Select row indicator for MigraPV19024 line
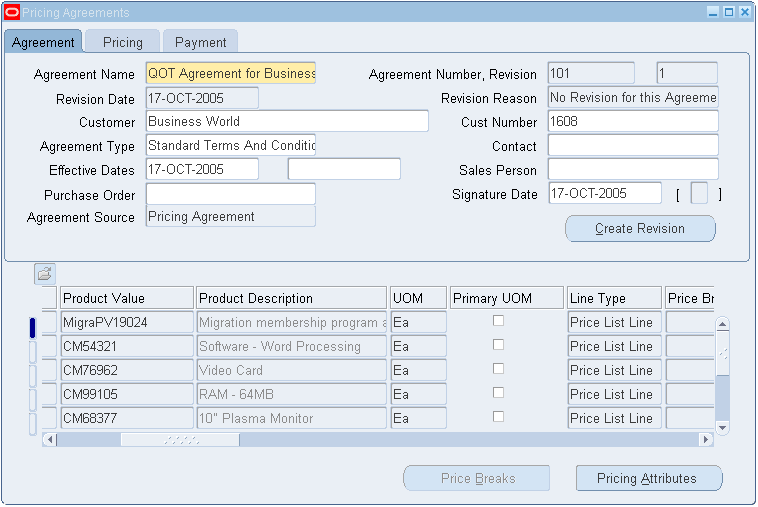The height and width of the screenshot is (507, 758). (32, 323)
